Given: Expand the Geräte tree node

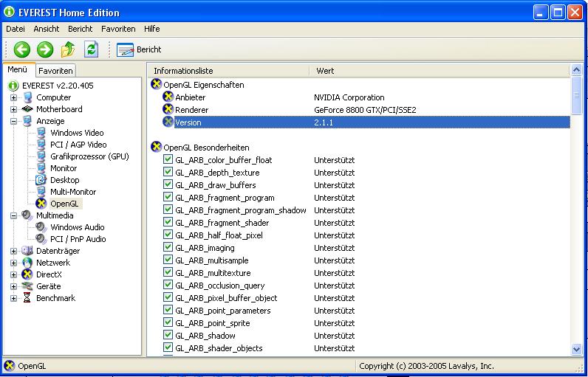Looking at the screenshot, I should [x=13, y=286].
